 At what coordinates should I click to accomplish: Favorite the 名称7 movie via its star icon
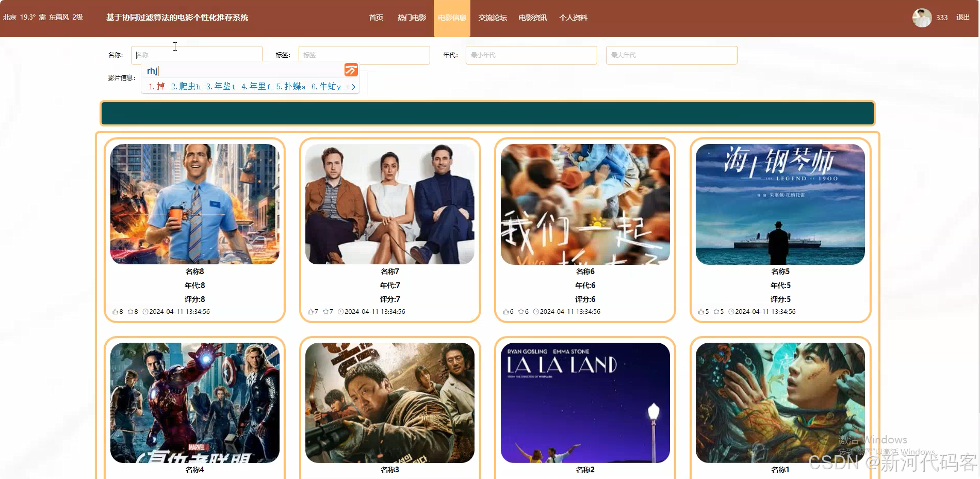325,312
